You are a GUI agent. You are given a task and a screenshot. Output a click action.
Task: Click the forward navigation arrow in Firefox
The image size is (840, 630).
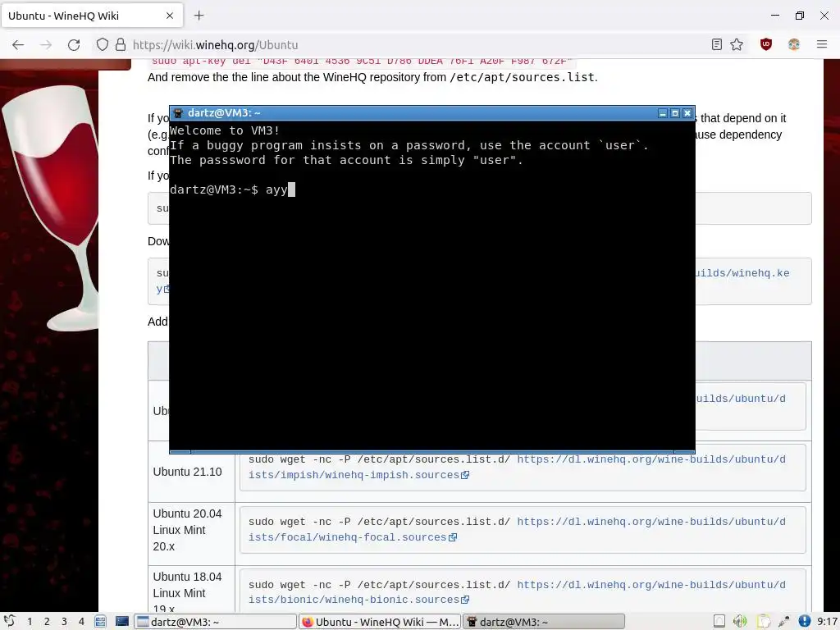[46, 45]
